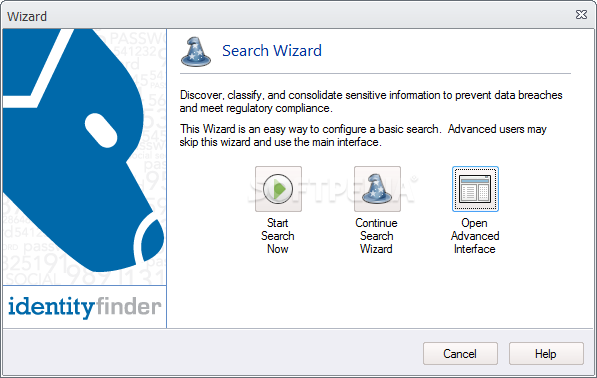This screenshot has width=597, height=378.
Task: Click the "This Wizard is an easy way" paragraph
Action: pos(363,136)
